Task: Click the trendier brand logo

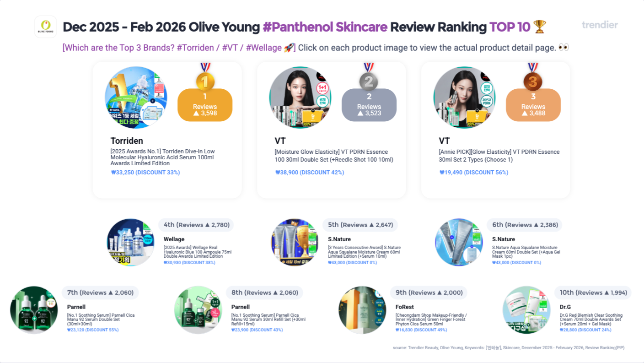Action: tap(600, 25)
